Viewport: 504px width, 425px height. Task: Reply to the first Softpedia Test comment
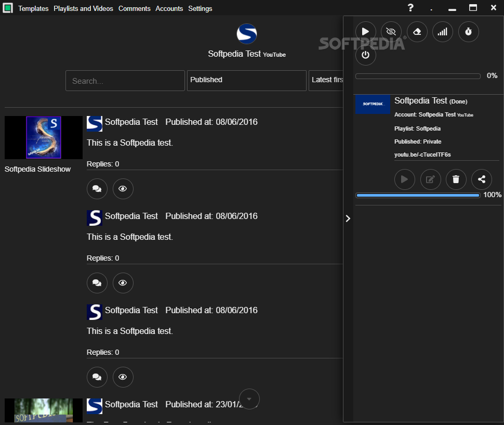click(97, 189)
